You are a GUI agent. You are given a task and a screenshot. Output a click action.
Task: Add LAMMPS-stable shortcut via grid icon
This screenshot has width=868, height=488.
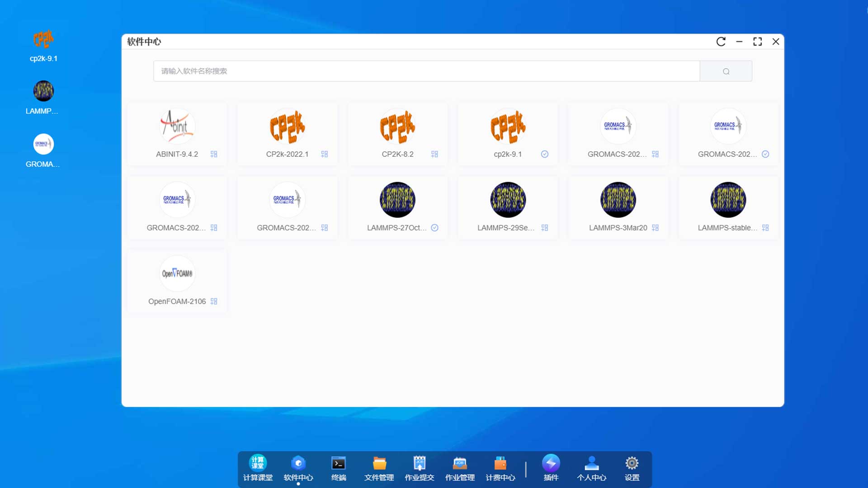[x=765, y=228]
